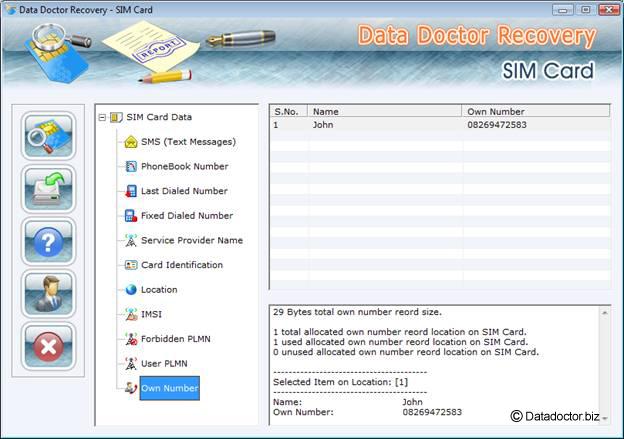The image size is (624, 439).
Task: Click the Last Dialed Number phone icon
Action: point(131,191)
